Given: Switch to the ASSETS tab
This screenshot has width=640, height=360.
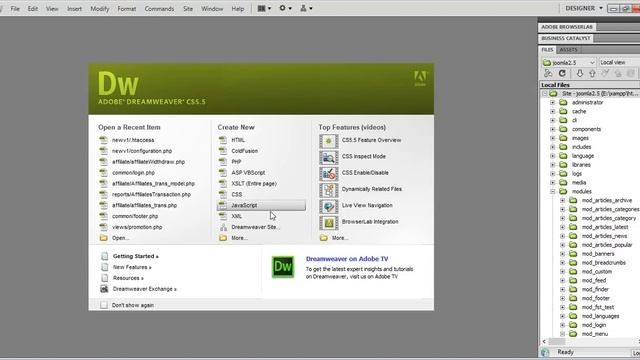Looking at the screenshot, I should click(568, 50).
